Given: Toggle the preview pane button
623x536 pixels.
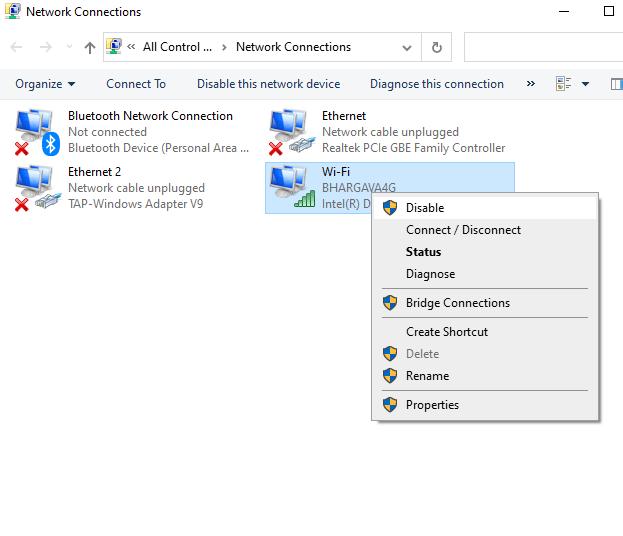Looking at the screenshot, I should tap(617, 84).
